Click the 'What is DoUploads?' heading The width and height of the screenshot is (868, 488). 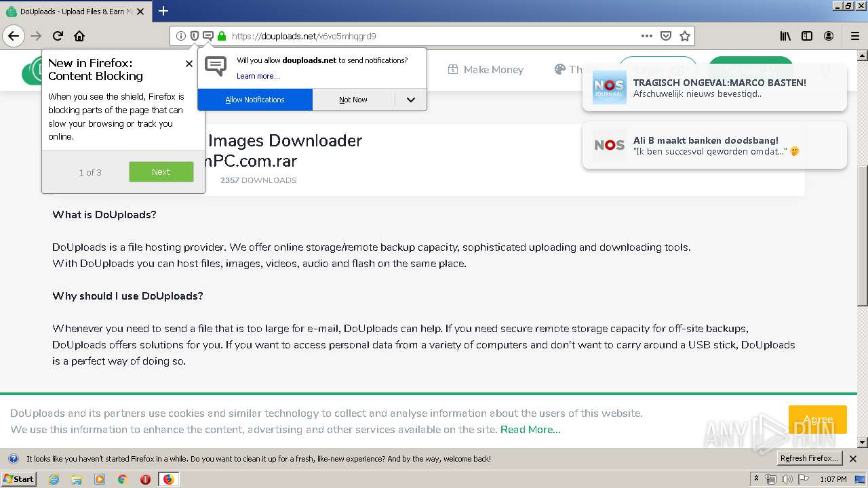tap(104, 214)
